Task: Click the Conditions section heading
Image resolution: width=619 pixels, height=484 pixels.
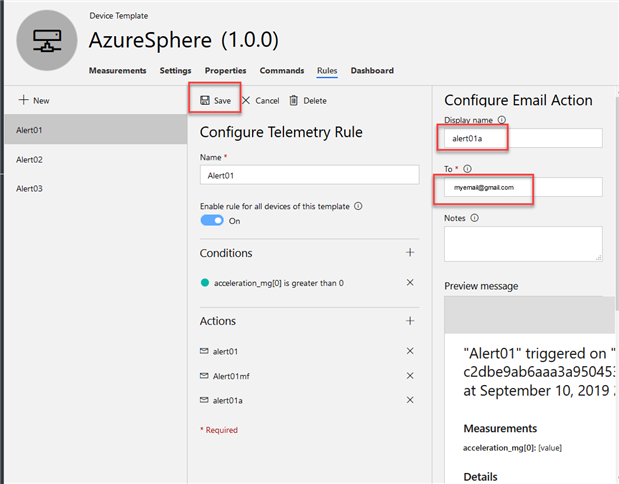Action: click(226, 253)
